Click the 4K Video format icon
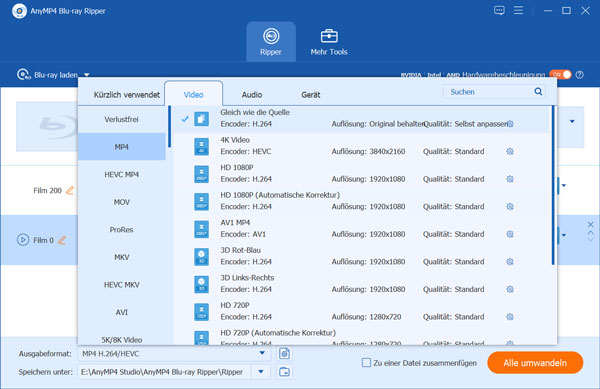Screen dimensions: 600x389 201,146
